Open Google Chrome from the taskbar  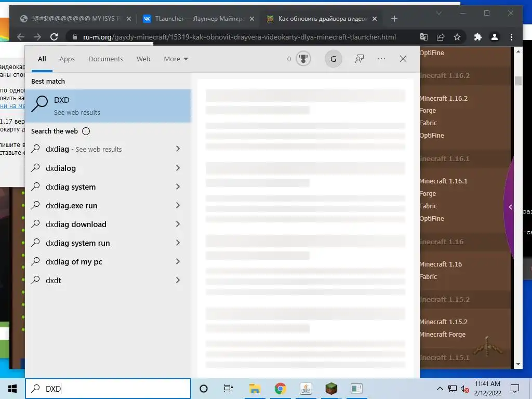pyautogui.click(x=280, y=389)
